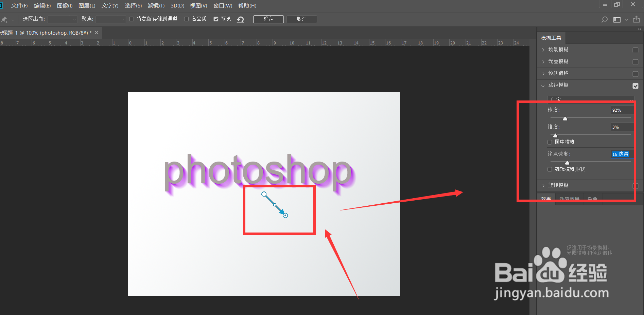Enable 光圈模糊 checkbox
This screenshot has height=315, width=644.
(635, 62)
